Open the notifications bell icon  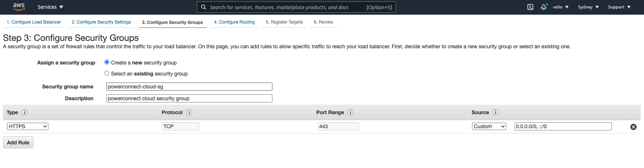tap(543, 7)
